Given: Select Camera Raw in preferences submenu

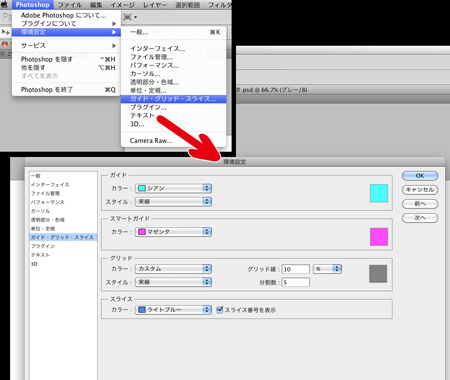Looking at the screenshot, I should pyautogui.click(x=173, y=141).
